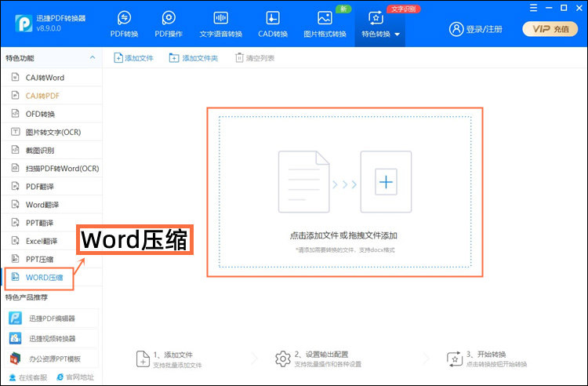Open CAD转换 icon
This screenshot has width=588, height=386.
tap(273, 17)
